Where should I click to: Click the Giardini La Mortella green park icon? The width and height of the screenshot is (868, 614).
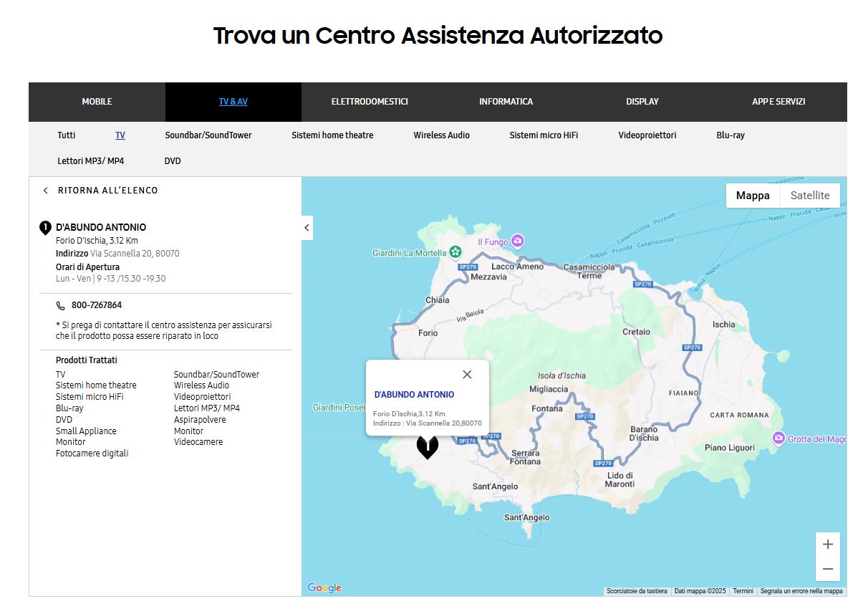(454, 252)
